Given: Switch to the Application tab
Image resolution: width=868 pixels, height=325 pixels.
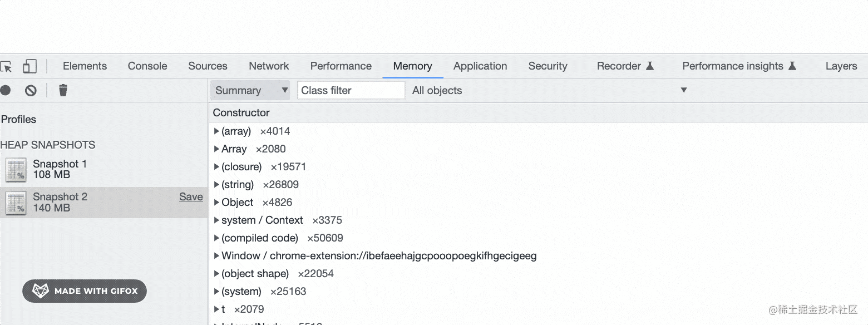Looking at the screenshot, I should point(480,66).
